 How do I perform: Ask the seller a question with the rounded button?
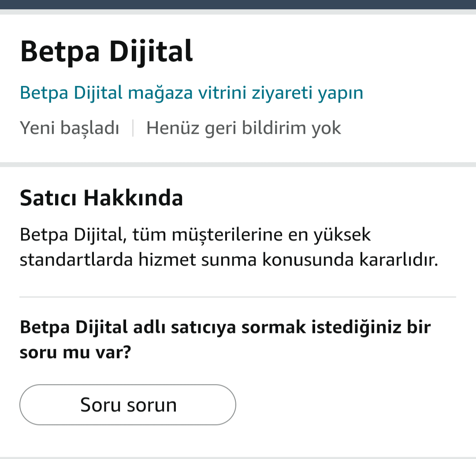(128, 405)
